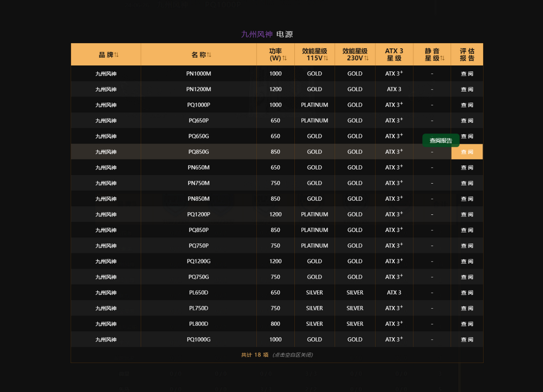The width and height of the screenshot is (543, 392).
Task: Click 九州风神 brand cell in PQ1000G row
Action: (x=106, y=339)
